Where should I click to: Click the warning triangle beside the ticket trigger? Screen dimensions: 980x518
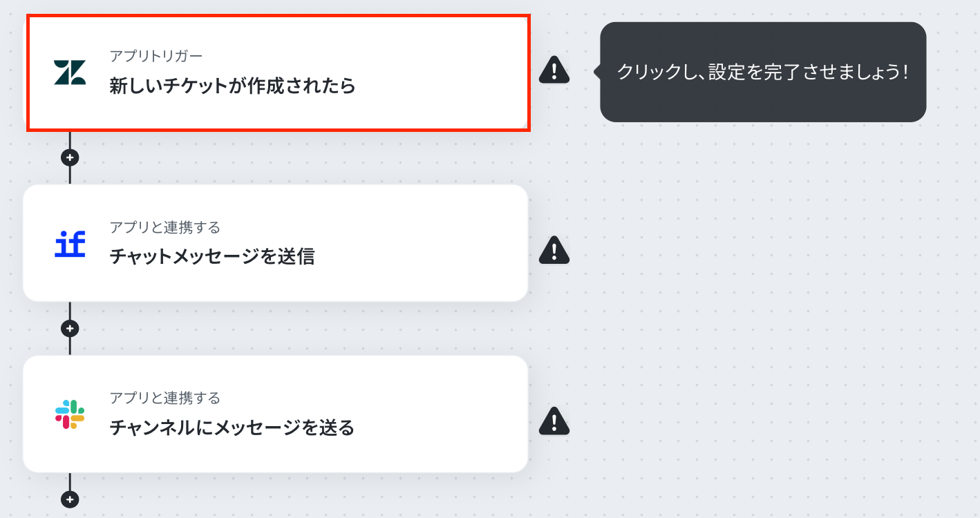click(x=554, y=69)
